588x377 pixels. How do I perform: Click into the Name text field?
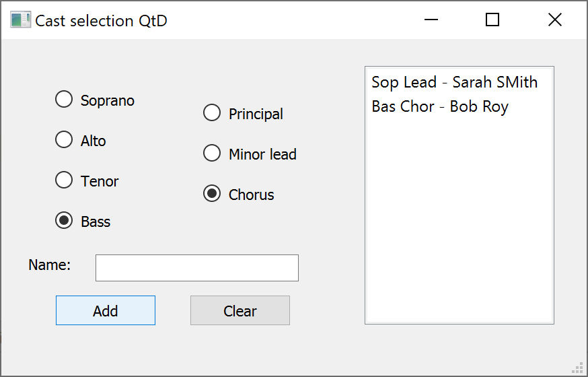click(197, 268)
